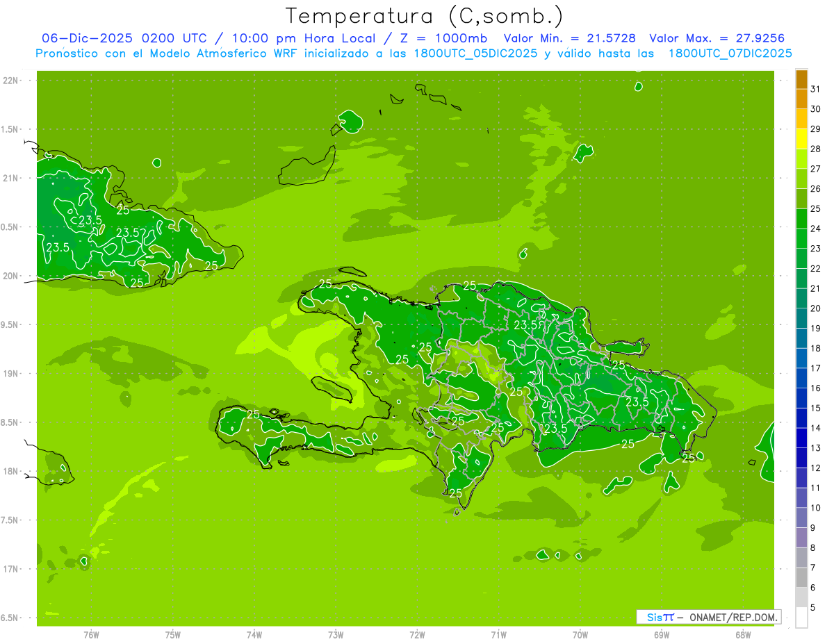Screen dimensions: 834x644
Task: Click the legend value 28
Action: (x=816, y=149)
